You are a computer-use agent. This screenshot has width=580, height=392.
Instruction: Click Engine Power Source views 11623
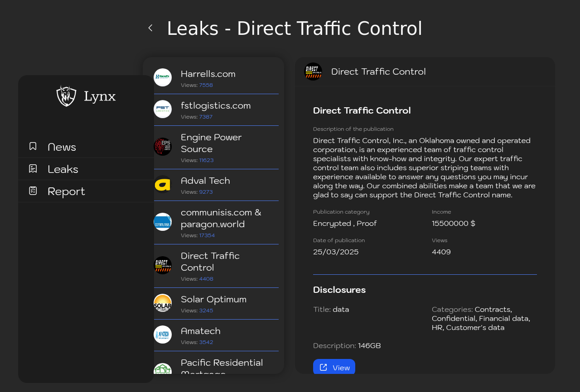[206, 160]
